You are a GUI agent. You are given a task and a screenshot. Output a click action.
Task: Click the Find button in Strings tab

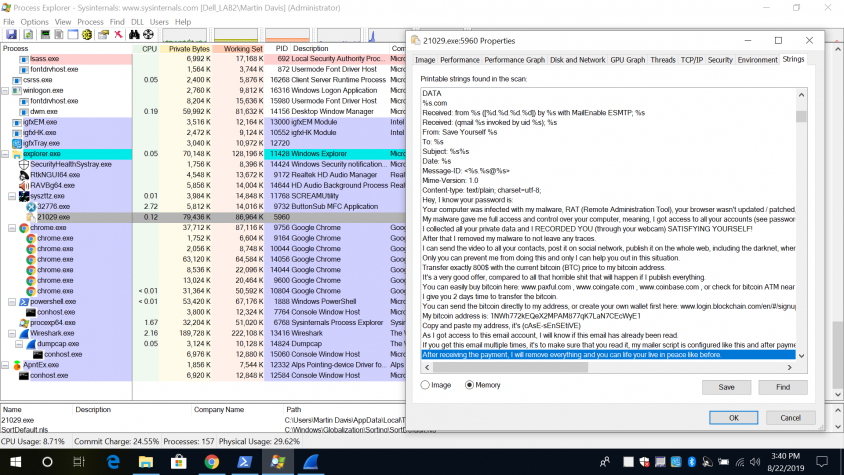pos(783,387)
